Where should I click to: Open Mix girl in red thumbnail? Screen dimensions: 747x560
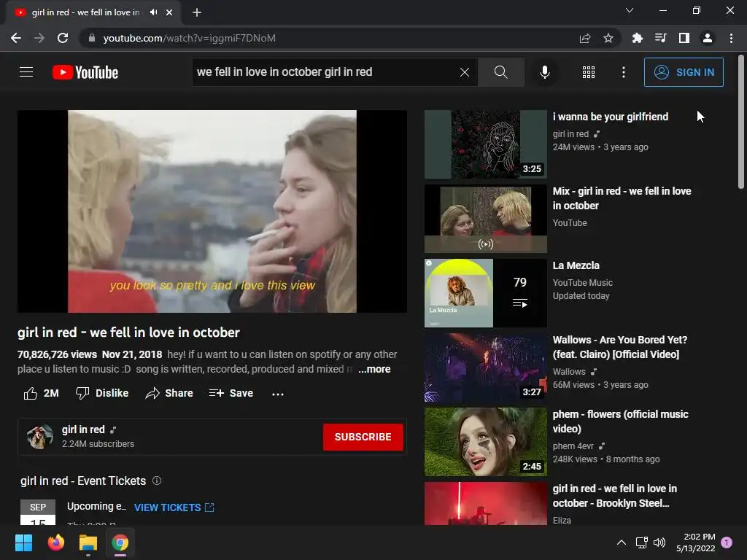click(x=485, y=219)
